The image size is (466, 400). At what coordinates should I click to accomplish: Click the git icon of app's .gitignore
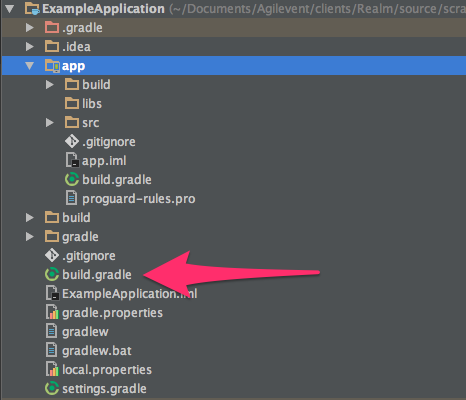pos(72,142)
